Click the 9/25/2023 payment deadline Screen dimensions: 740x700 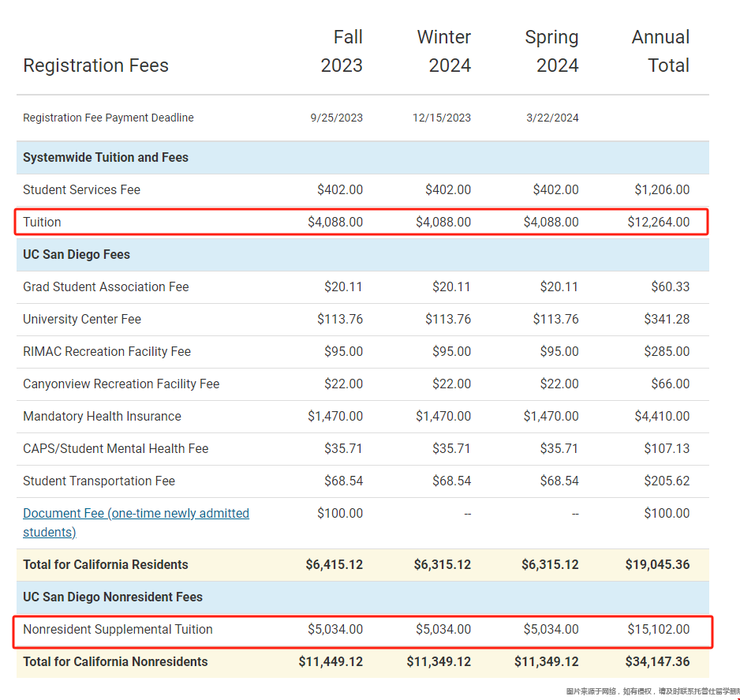click(337, 118)
